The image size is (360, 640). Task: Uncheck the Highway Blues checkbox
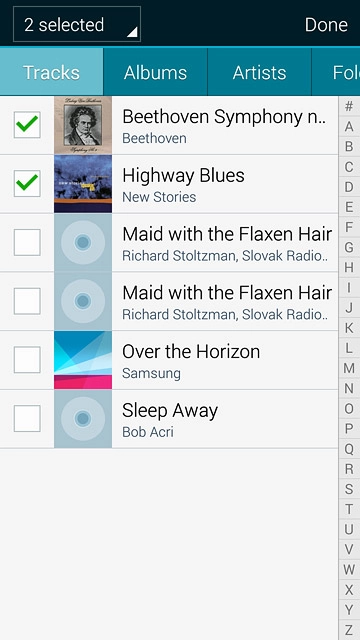point(27,183)
